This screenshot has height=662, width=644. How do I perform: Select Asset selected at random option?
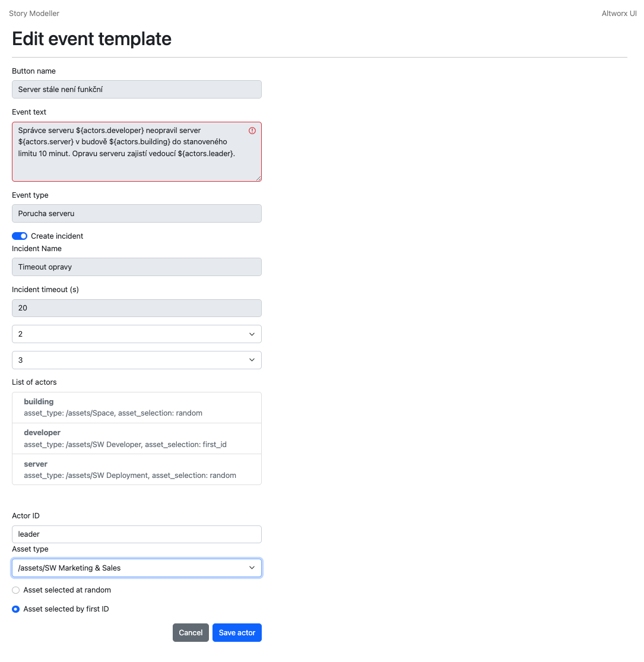coord(16,590)
